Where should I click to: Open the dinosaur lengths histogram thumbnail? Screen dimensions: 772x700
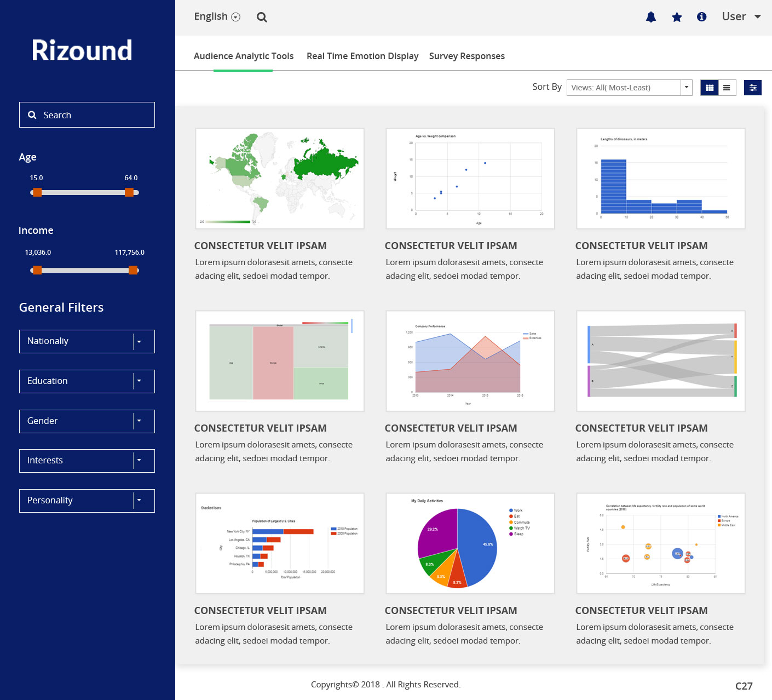tap(661, 179)
